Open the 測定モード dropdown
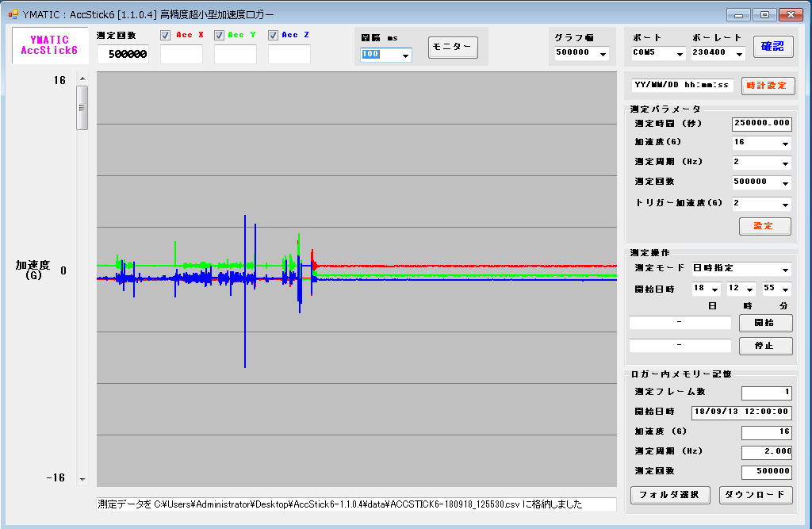Image resolution: width=812 pixels, height=529 pixels. click(785, 270)
